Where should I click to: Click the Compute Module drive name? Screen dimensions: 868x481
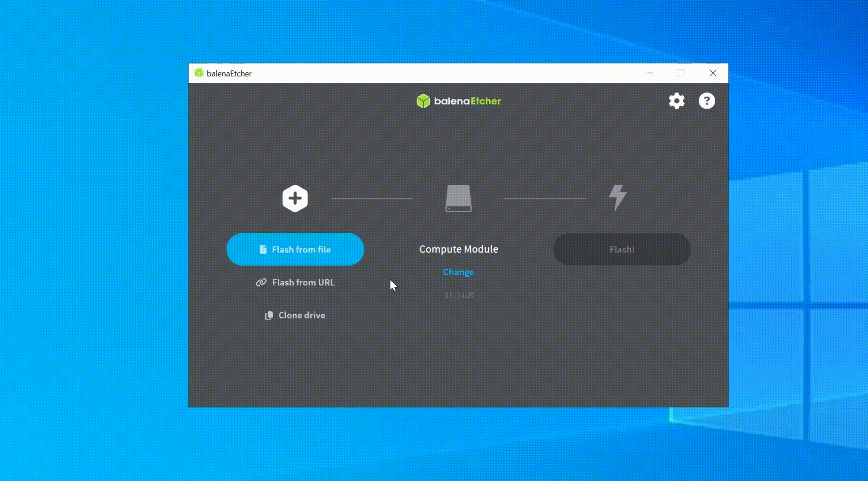click(458, 249)
